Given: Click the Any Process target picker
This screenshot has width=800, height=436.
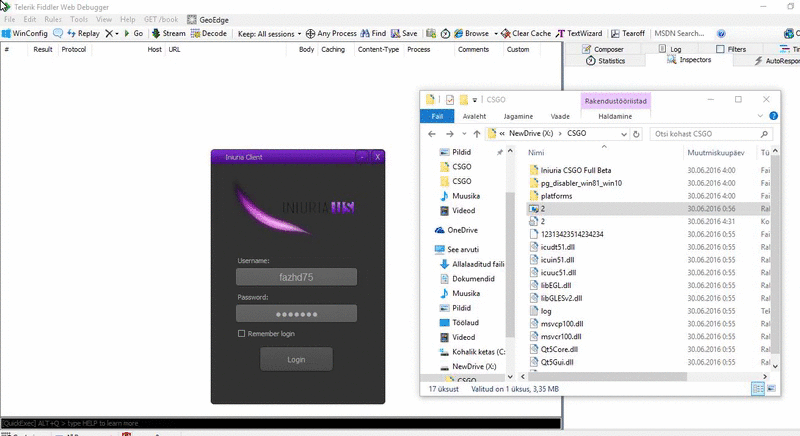Looking at the screenshot, I should [331, 33].
